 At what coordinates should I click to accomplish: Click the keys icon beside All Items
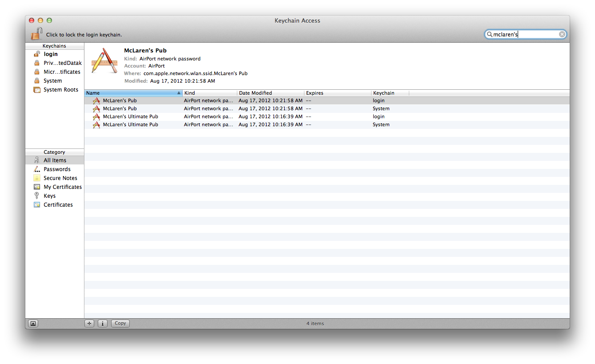pyautogui.click(x=37, y=160)
